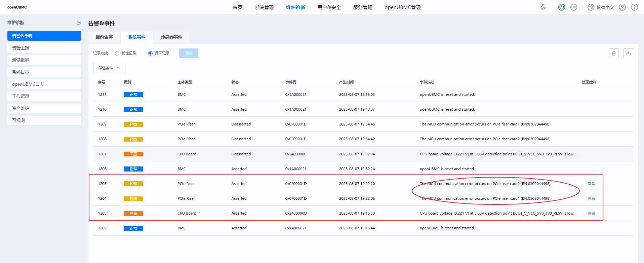644x263 pixels.
Task: Open 可观测 in the sidebar
Action: pos(44,120)
